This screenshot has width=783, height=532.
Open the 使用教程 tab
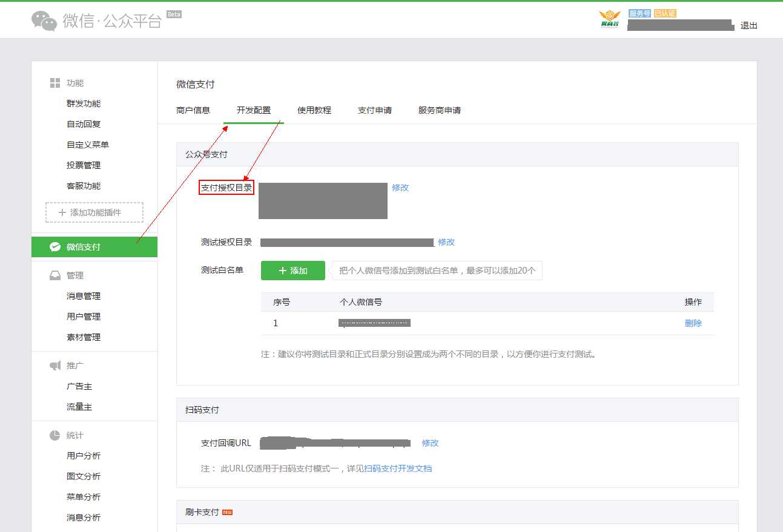[314, 110]
